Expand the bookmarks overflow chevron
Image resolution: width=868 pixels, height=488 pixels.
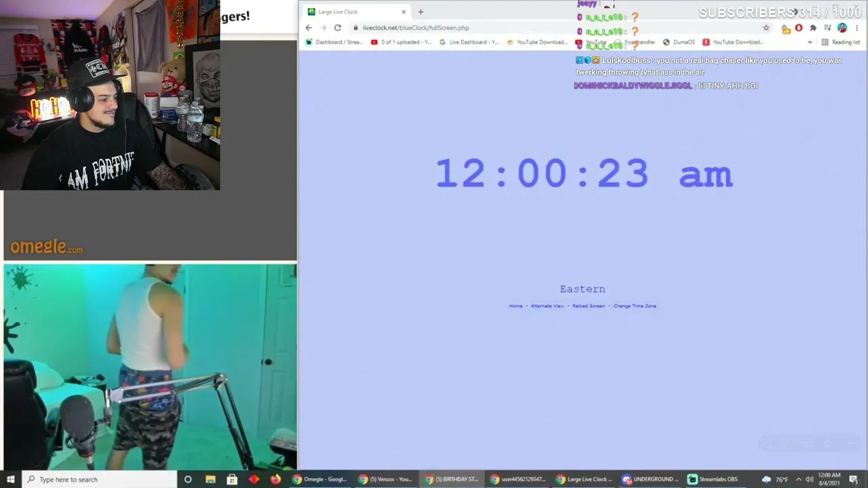click(810, 42)
